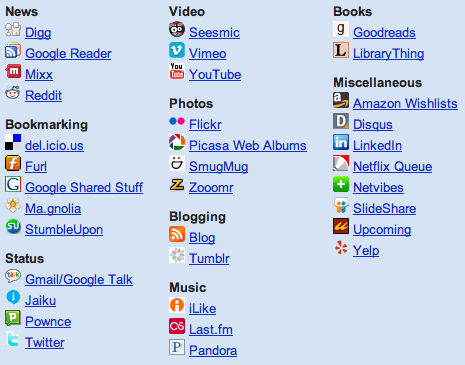Click the LibraryThing 'L' icon

(x=341, y=51)
